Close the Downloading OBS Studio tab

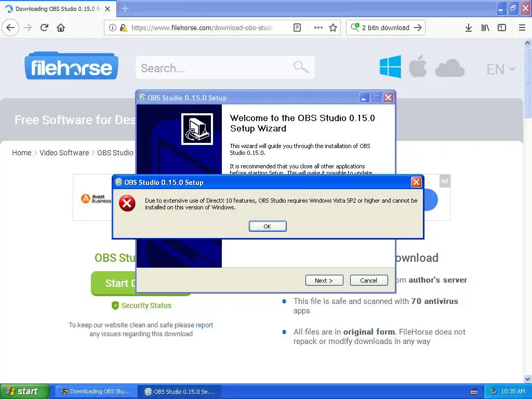click(108, 9)
